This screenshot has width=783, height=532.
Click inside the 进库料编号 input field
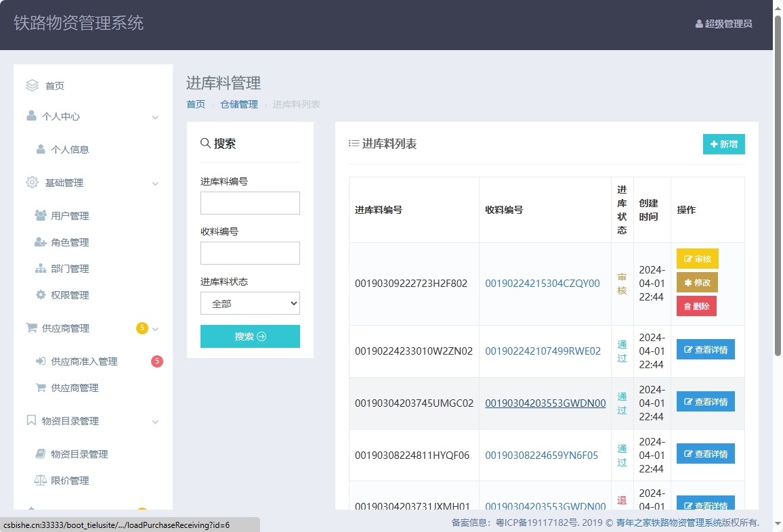point(250,203)
